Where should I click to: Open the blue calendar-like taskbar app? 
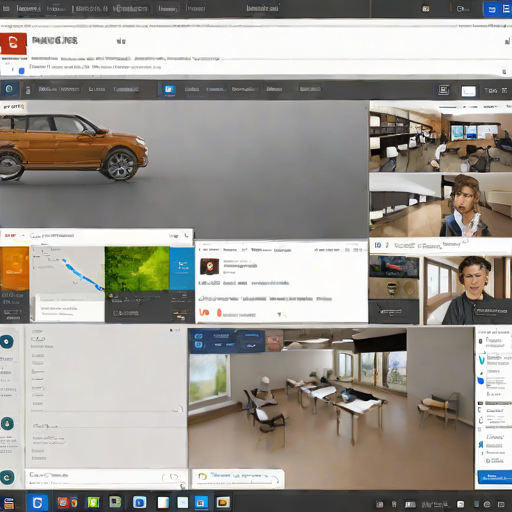[201, 502]
